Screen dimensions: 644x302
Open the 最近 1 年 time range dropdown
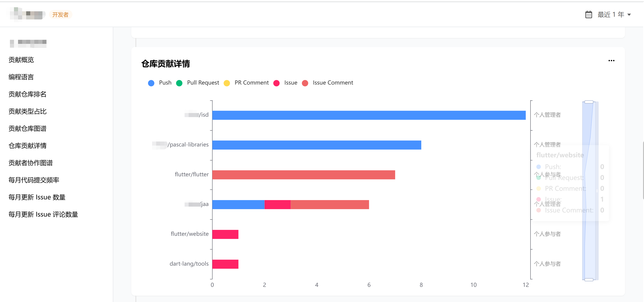tap(611, 14)
